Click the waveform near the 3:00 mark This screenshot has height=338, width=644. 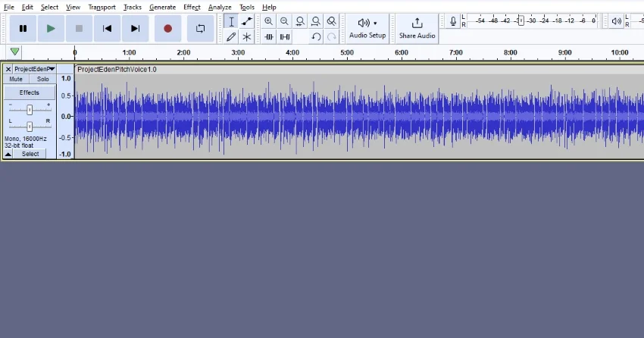click(x=238, y=116)
